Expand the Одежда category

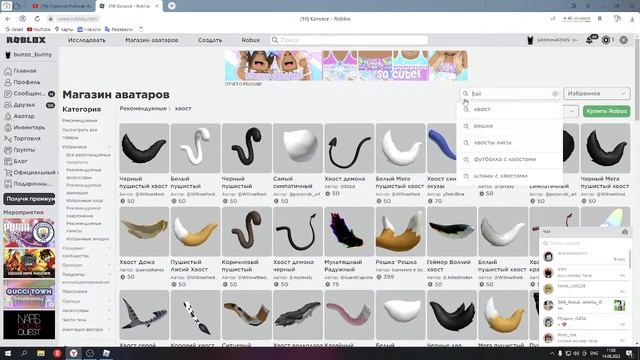[x=109, y=301]
